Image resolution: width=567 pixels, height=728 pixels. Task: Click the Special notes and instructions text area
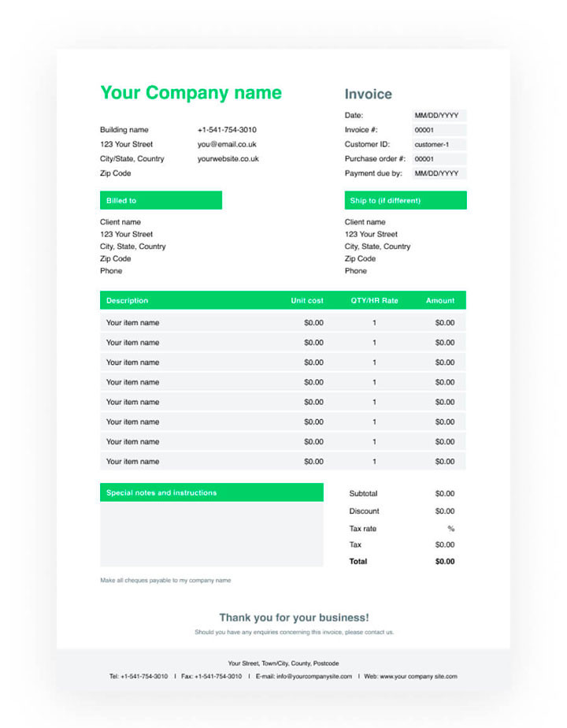(211, 534)
